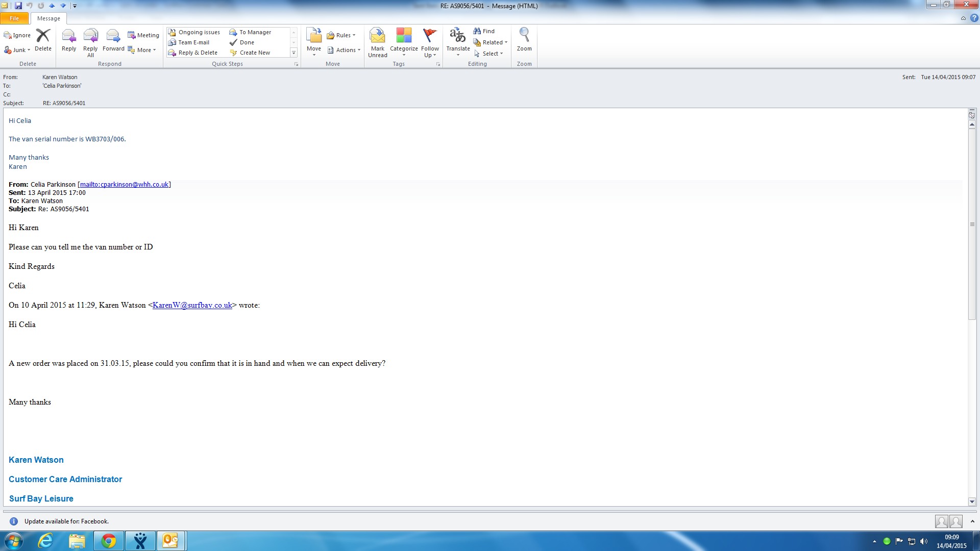Apply the Done quick step

pyautogui.click(x=247, y=42)
